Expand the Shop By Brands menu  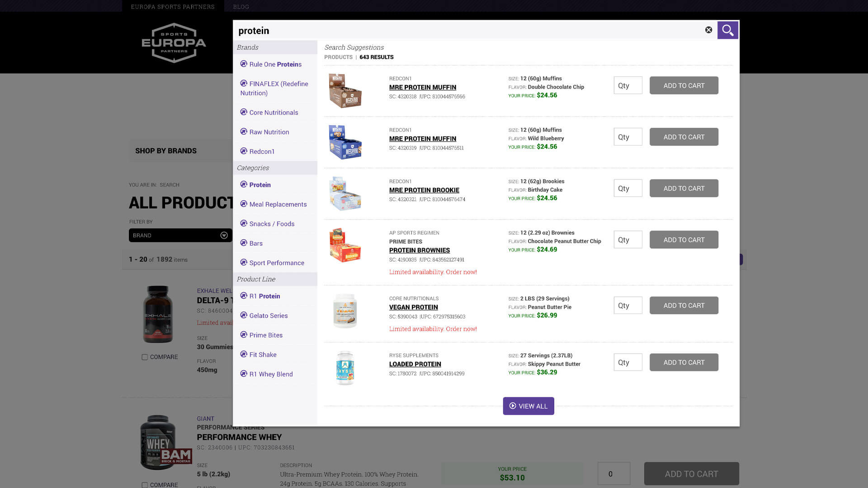166,151
